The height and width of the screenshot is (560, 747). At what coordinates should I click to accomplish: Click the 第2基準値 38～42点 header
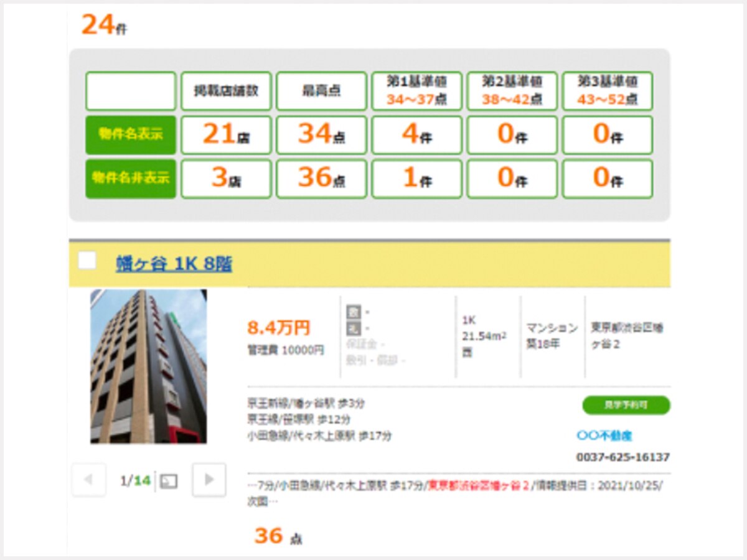pyautogui.click(x=512, y=91)
